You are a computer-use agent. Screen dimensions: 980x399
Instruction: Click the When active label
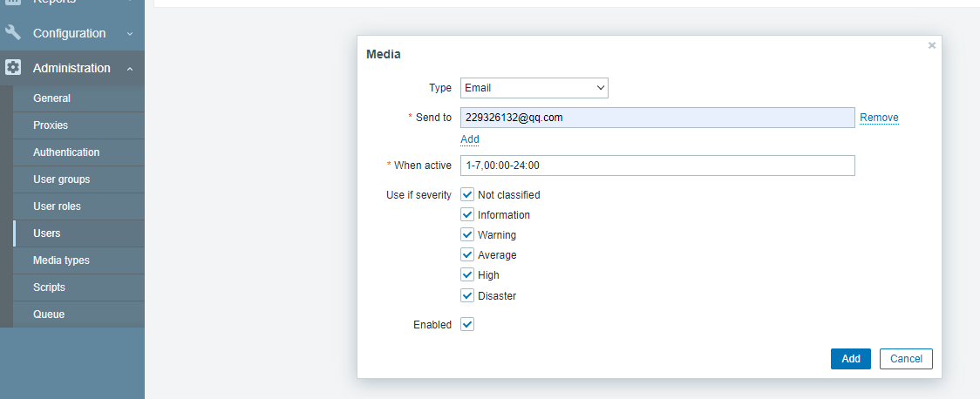click(423, 166)
